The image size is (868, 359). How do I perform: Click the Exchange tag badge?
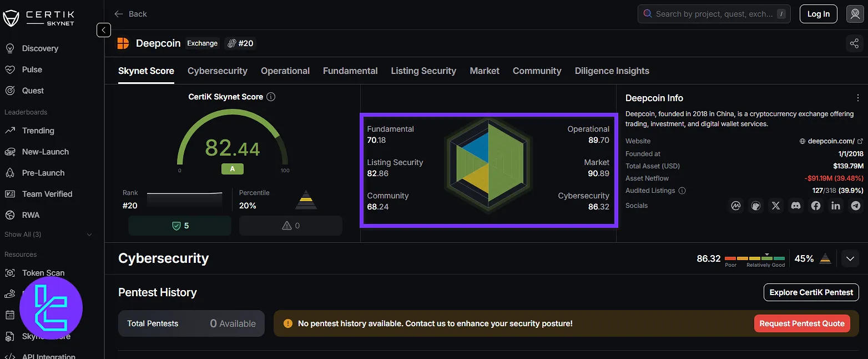202,43
